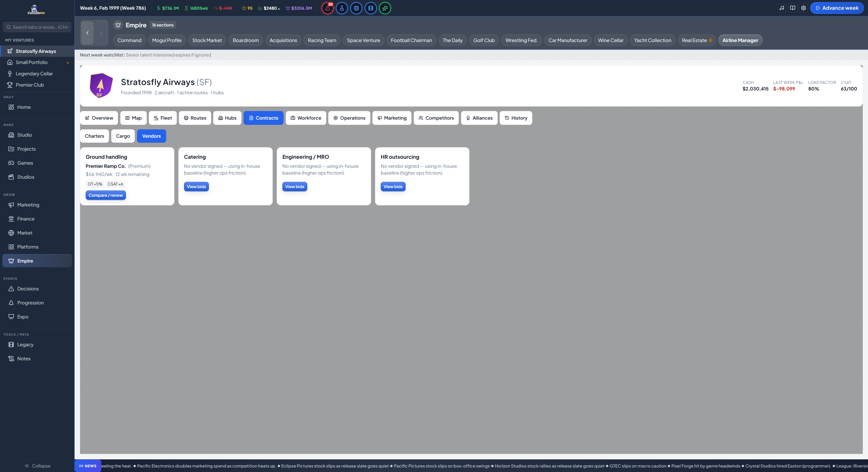Image resolution: width=868 pixels, height=472 pixels.
Task: Collapse the left sidebar
Action: [x=37, y=466]
